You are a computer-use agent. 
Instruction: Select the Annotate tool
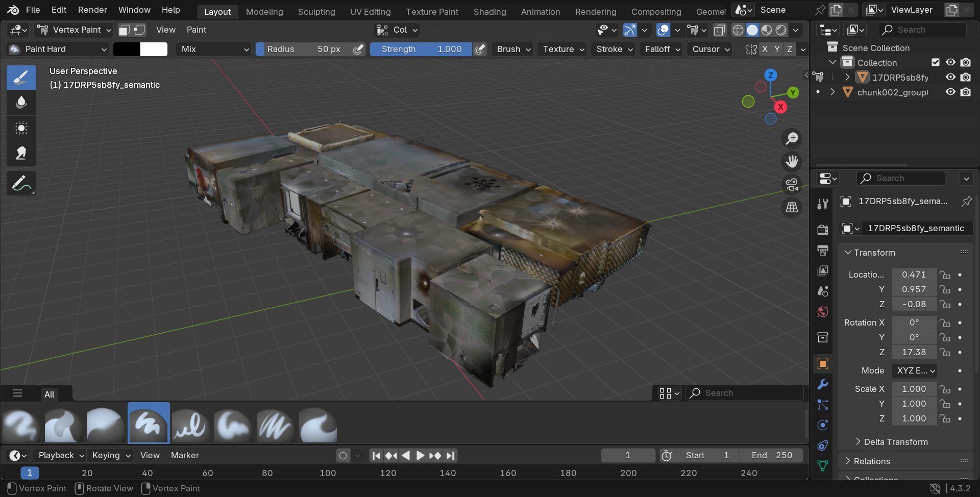pos(21,184)
